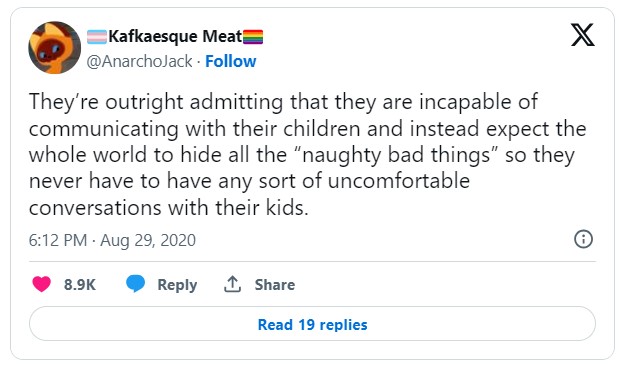The image size is (619, 367).
Task: Click the rainbow pride flag emoji
Action: point(253,37)
